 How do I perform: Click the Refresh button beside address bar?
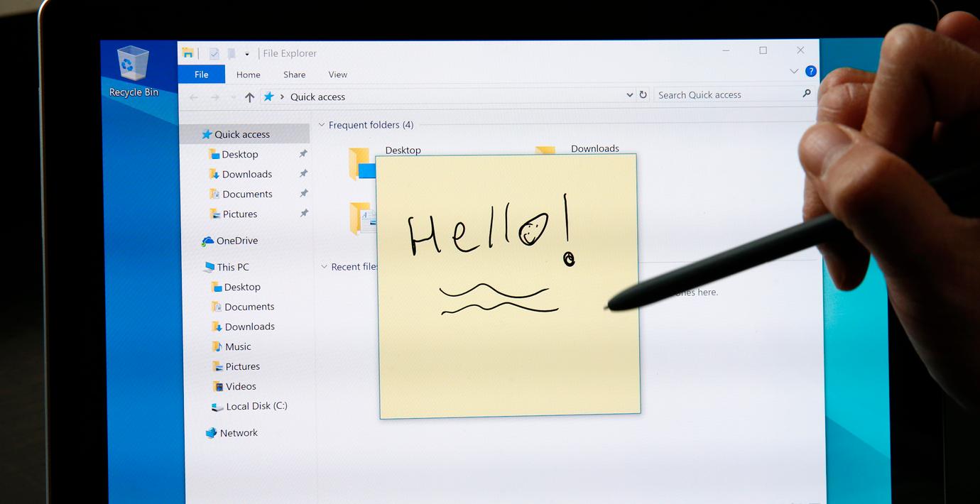643,94
